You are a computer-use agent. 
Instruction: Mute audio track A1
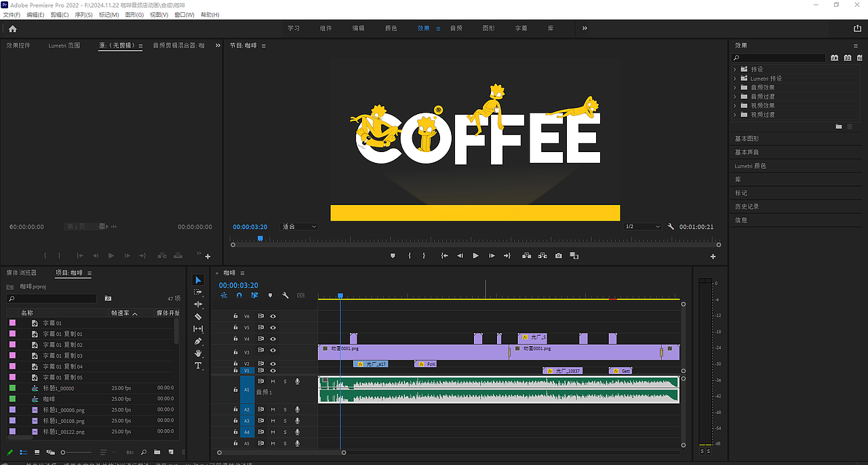click(273, 382)
